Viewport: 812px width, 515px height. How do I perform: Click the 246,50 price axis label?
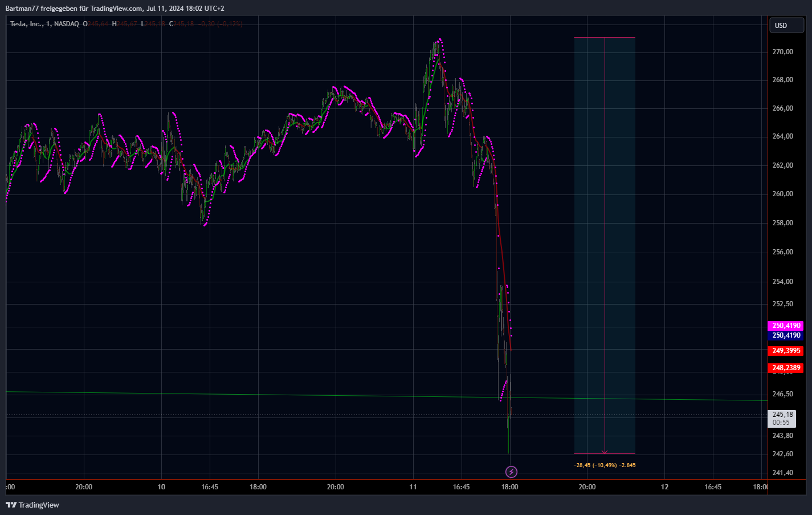click(x=782, y=394)
